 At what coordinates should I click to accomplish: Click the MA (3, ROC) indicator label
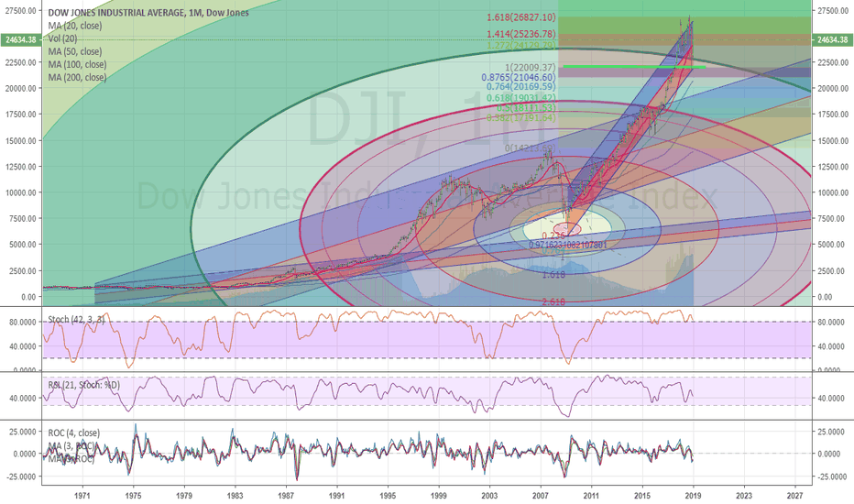pyautogui.click(x=71, y=446)
